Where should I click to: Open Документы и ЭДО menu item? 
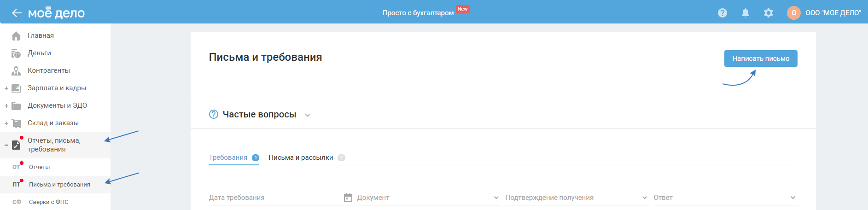(57, 105)
